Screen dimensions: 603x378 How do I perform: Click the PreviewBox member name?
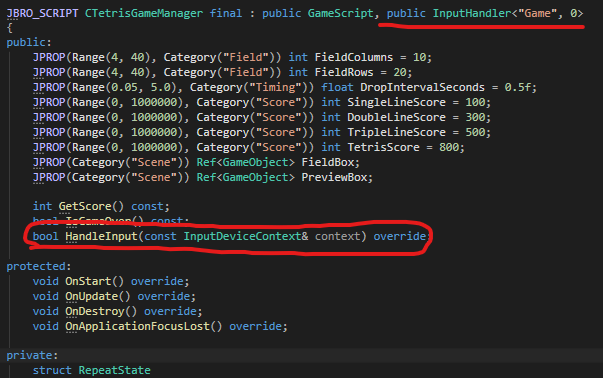[x=334, y=177]
